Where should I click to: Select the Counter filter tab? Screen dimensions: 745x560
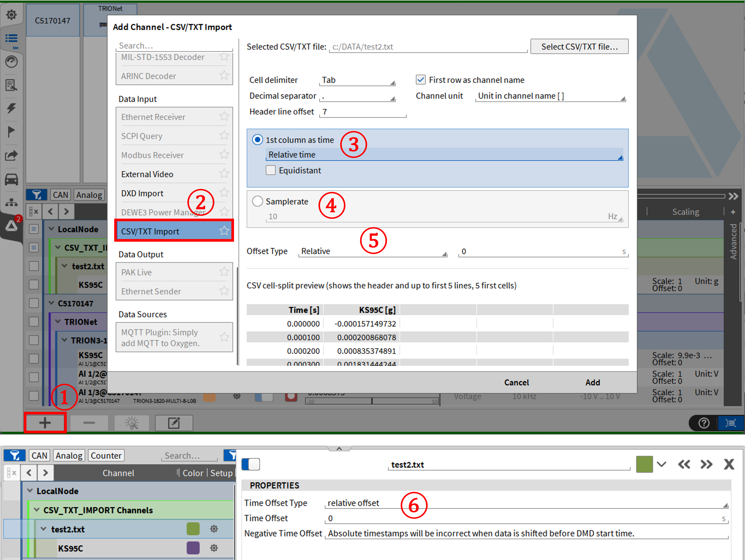pyautogui.click(x=106, y=456)
